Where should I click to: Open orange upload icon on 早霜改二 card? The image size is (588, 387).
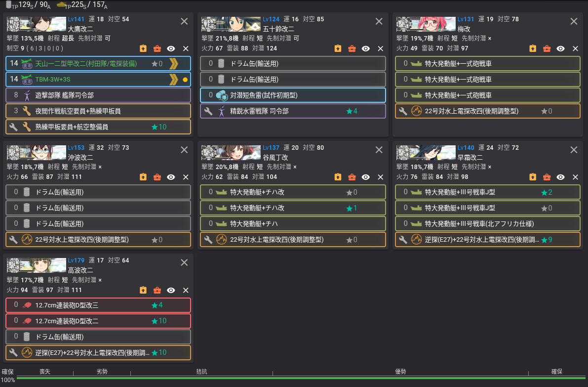(533, 177)
